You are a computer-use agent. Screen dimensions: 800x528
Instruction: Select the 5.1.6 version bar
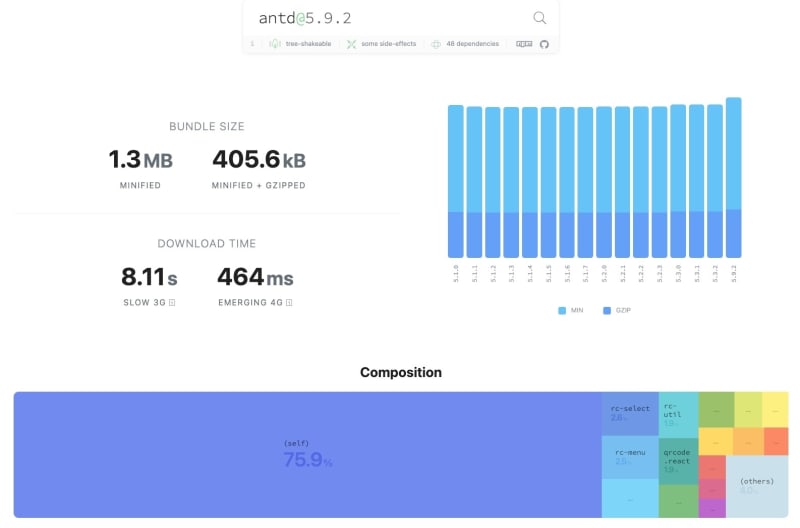click(567, 182)
